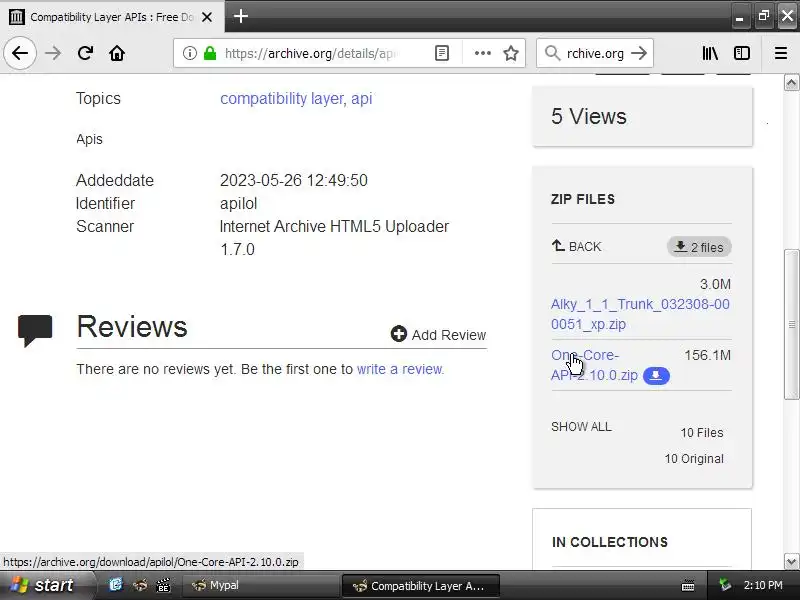The height and width of the screenshot is (600, 800).
Task: Toggle the sidebar panel icon
Action: coord(742,53)
